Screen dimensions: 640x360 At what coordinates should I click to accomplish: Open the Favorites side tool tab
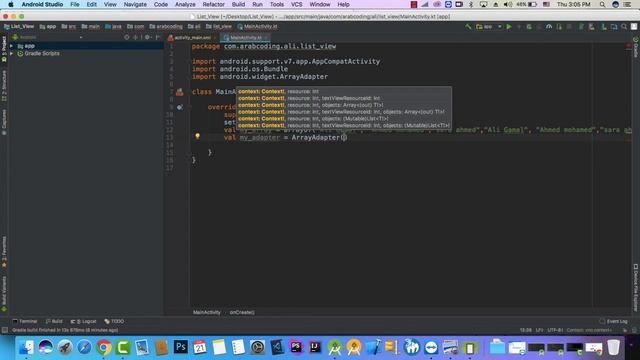[x=4, y=252]
